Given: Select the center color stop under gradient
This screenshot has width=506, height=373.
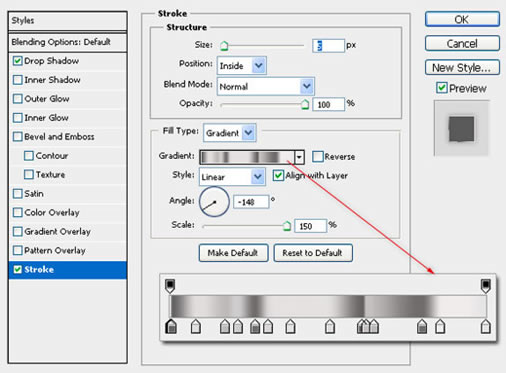Looking at the screenshot, I should [x=330, y=326].
